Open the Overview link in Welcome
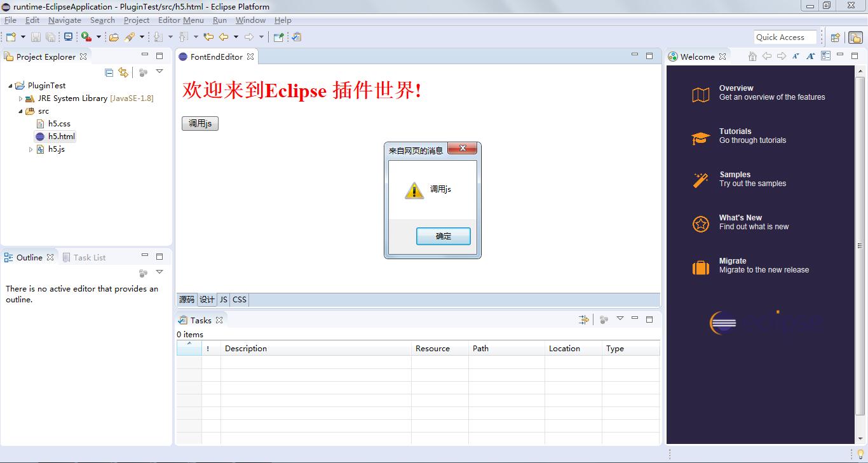 click(x=759, y=93)
